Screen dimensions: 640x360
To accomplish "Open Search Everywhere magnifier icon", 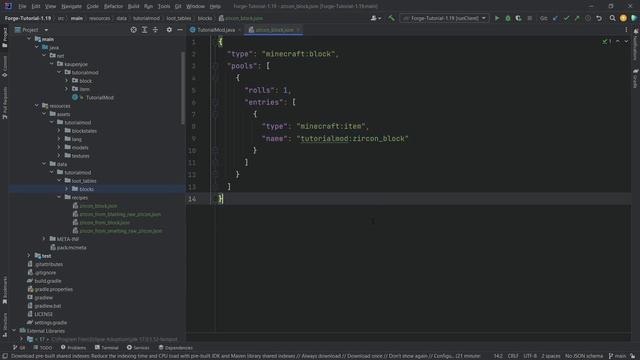I will 612,18.
